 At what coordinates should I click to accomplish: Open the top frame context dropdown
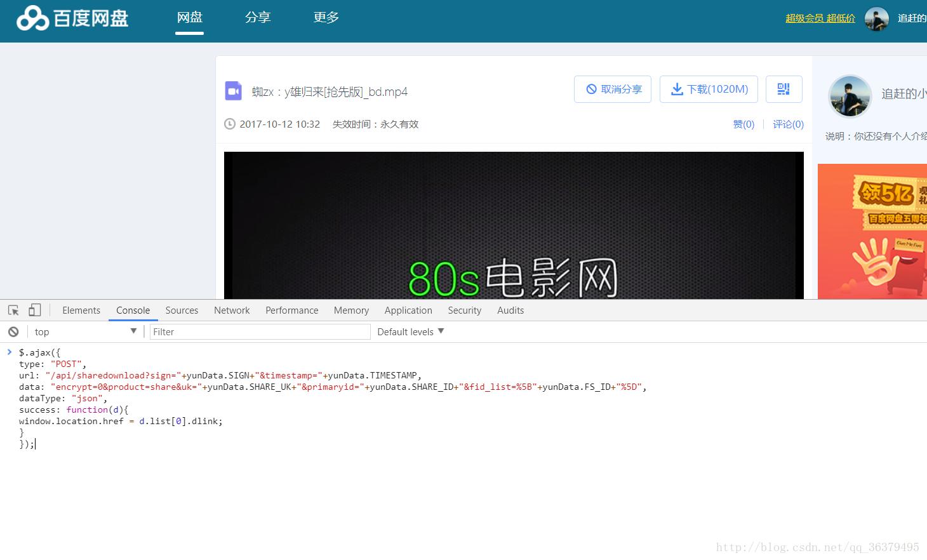point(86,331)
